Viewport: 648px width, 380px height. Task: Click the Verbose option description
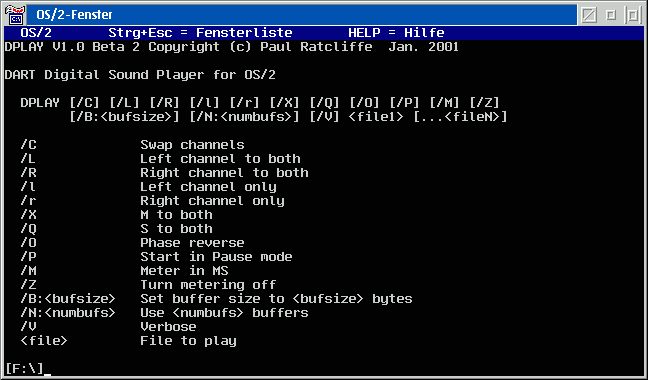pyautogui.click(x=168, y=327)
